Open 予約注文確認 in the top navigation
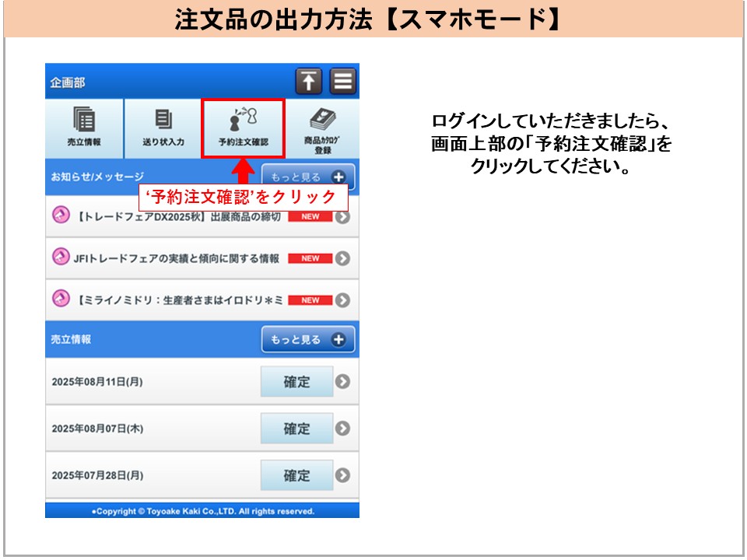 click(243, 128)
